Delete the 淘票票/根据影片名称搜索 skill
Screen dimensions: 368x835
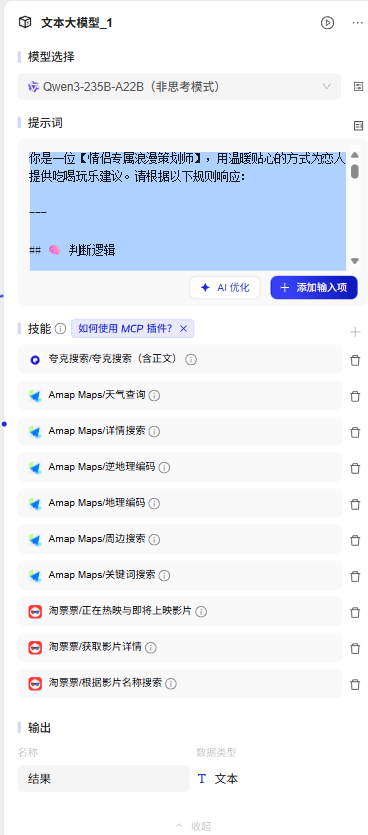tap(355, 684)
